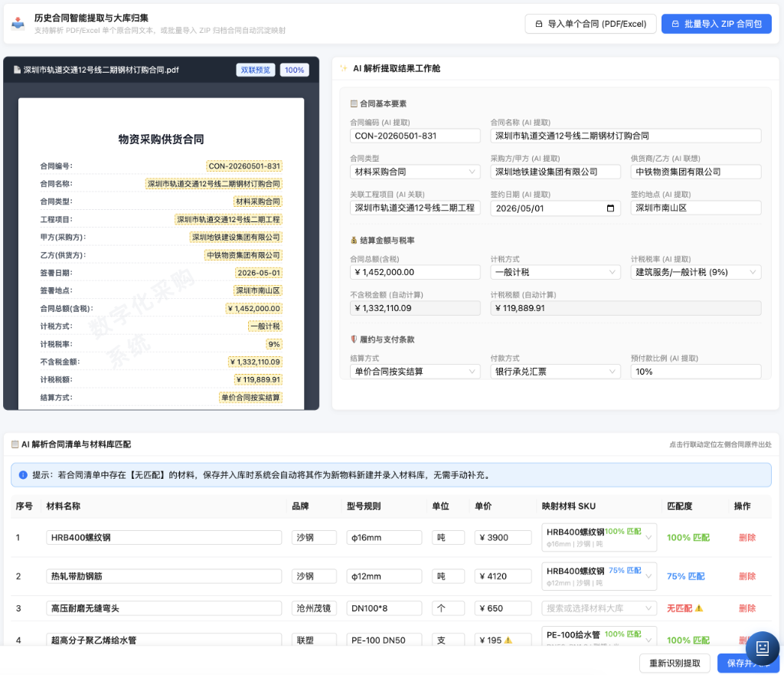Edit the 合同名称 field
This screenshot has height=675, width=784.
coord(626,136)
